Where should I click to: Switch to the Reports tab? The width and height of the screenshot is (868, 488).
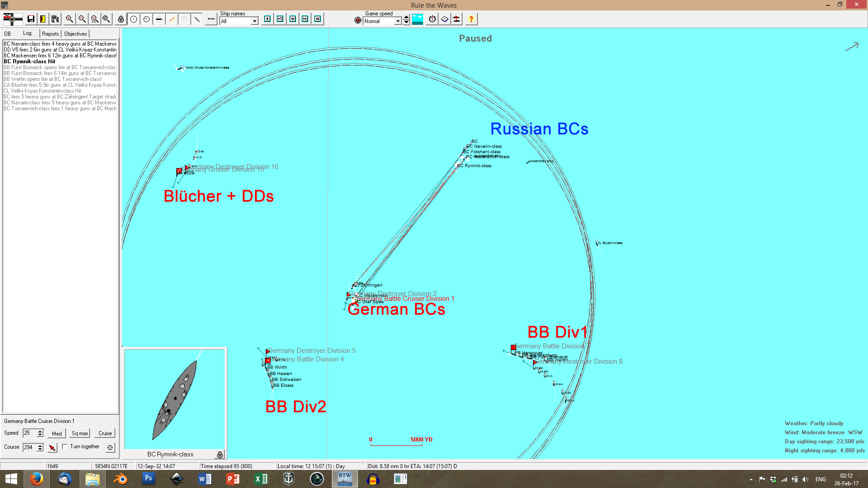pyautogui.click(x=50, y=34)
